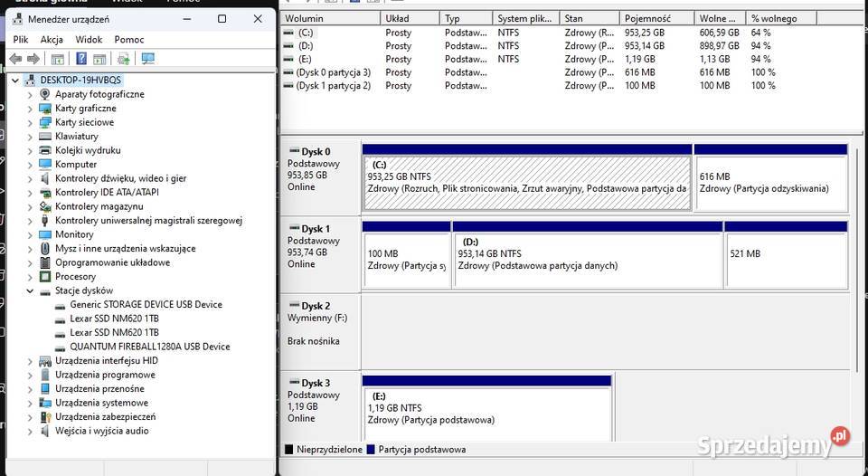Click the scan for hardware changes monitor icon
868x476 pixels.
click(148, 59)
